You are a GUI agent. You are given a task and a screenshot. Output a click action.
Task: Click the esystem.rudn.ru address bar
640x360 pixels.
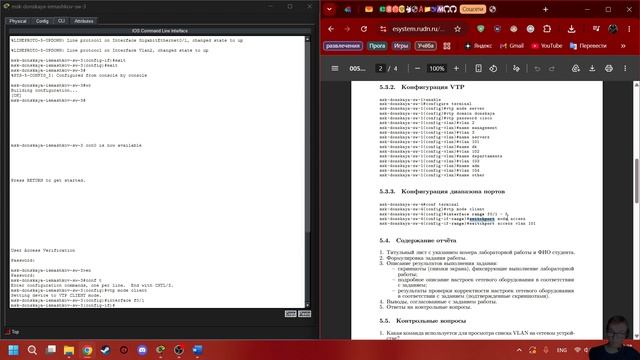pos(418,29)
